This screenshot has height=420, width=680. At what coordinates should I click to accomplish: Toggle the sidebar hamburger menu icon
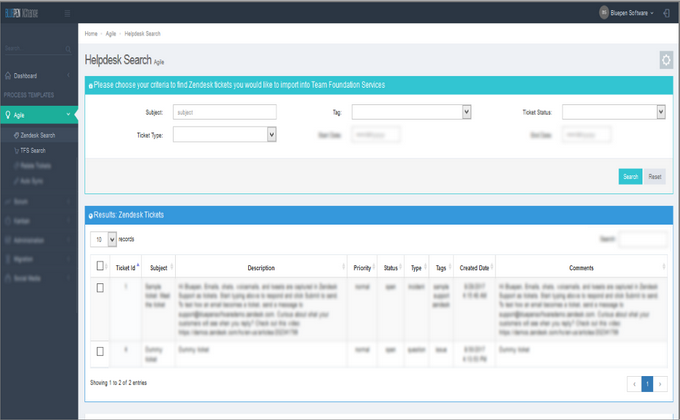pyautogui.click(x=67, y=13)
